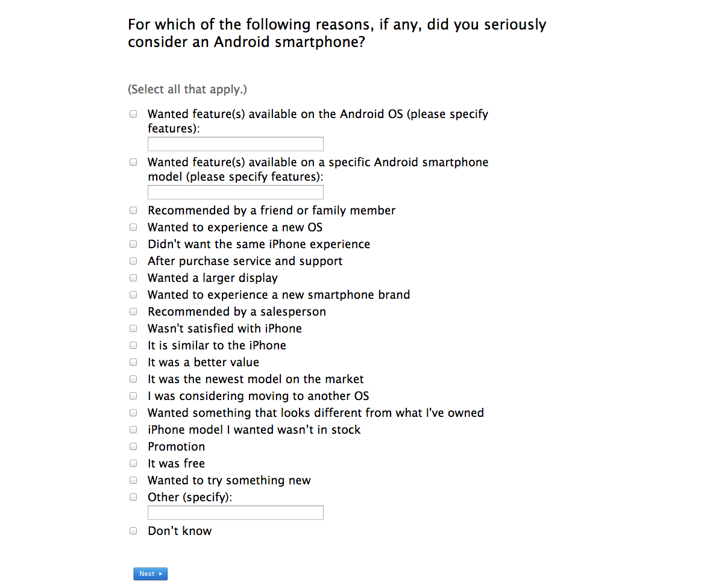Select 'Didn't want the same iPhone experience'
Viewport: 704px width, 588px height.
[x=133, y=244]
